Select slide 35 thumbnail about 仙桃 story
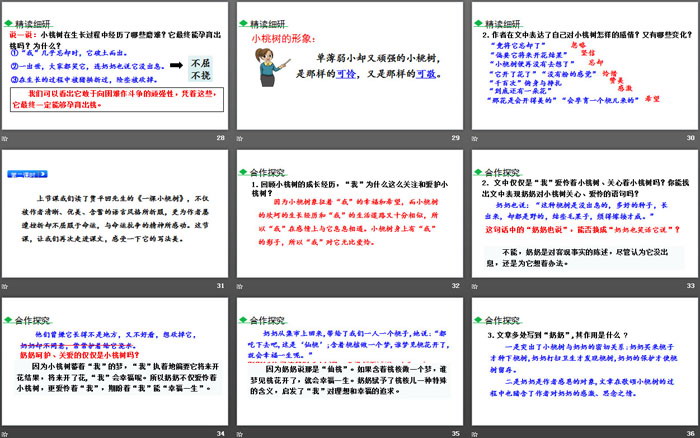 tap(350, 361)
